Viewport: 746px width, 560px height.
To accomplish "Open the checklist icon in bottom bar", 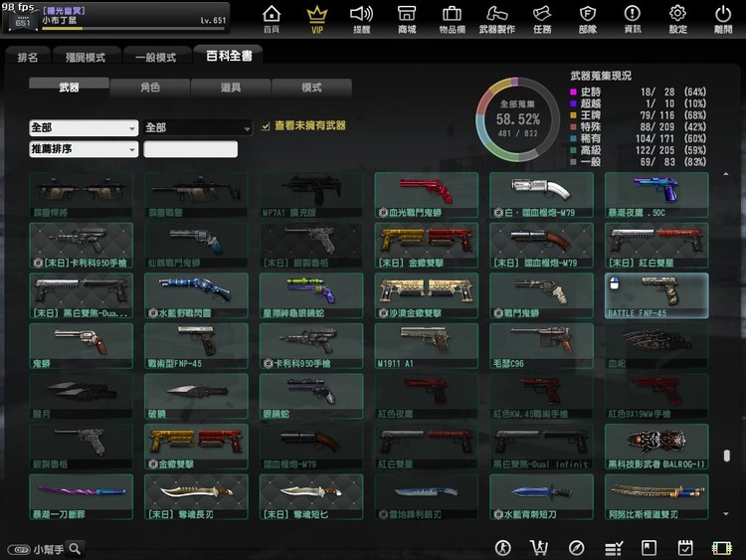I will [x=614, y=548].
